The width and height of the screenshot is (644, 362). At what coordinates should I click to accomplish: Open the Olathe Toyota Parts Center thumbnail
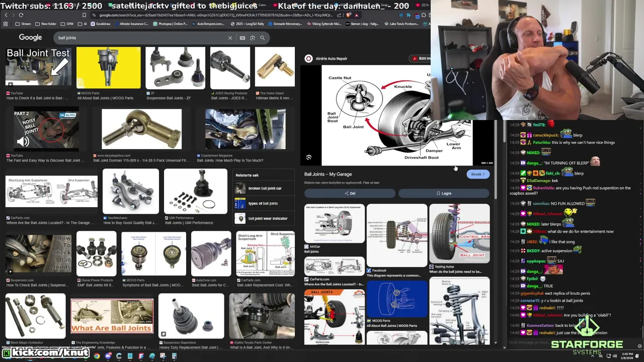click(x=262, y=315)
